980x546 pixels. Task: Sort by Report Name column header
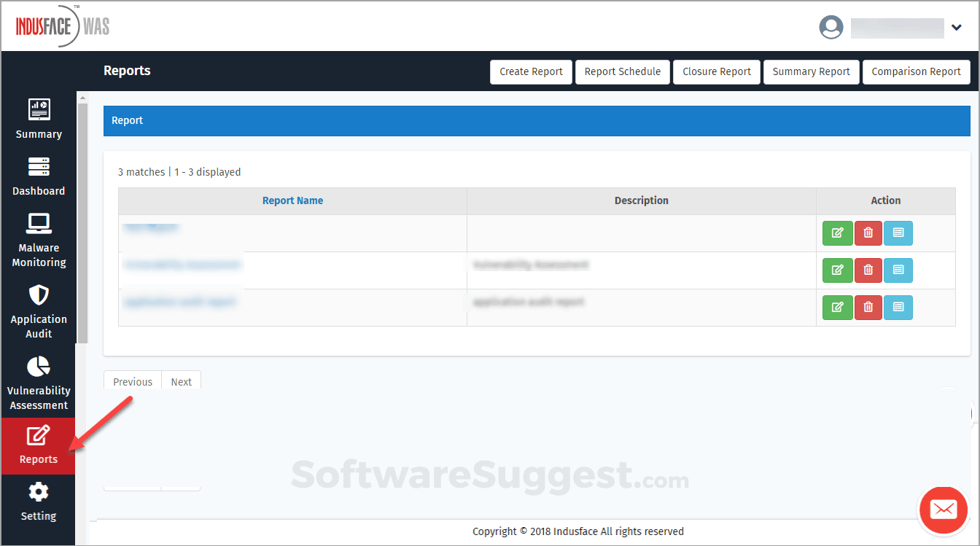pyautogui.click(x=292, y=200)
